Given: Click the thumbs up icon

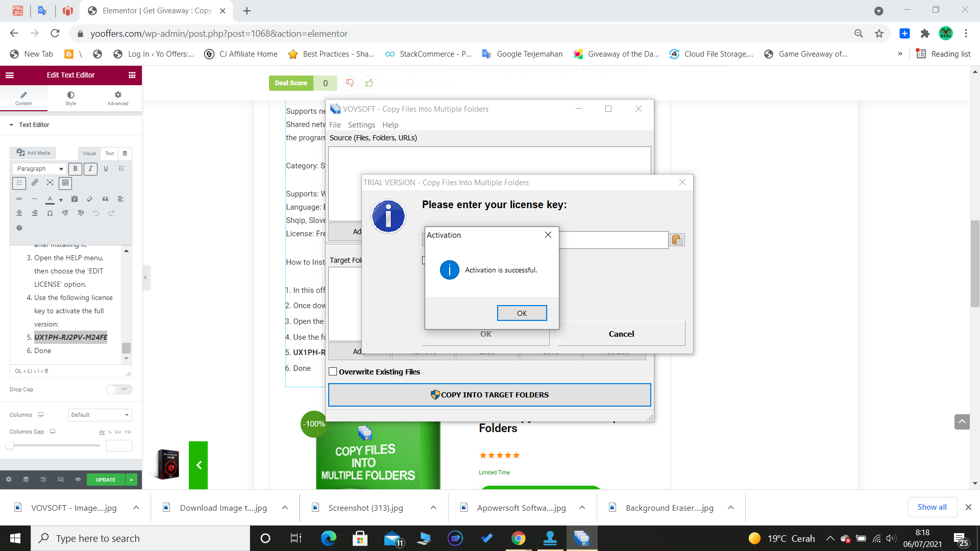Looking at the screenshot, I should tap(369, 83).
